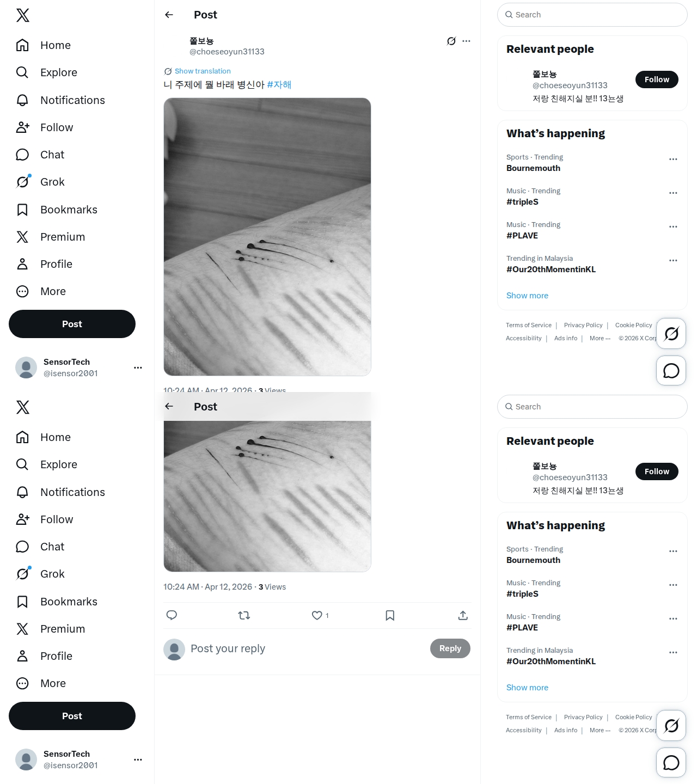The image size is (697, 784).
Task: Click the Grok icon beside the post author name
Action: coord(451,41)
